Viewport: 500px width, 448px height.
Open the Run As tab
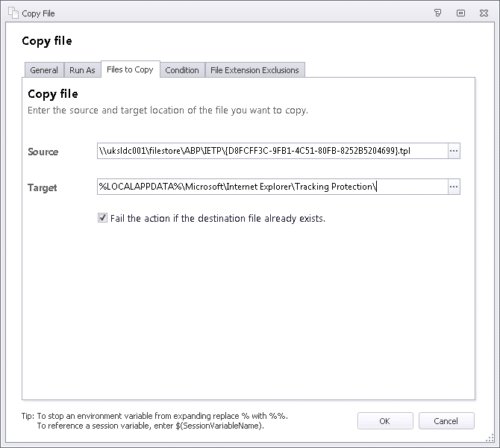(x=82, y=70)
